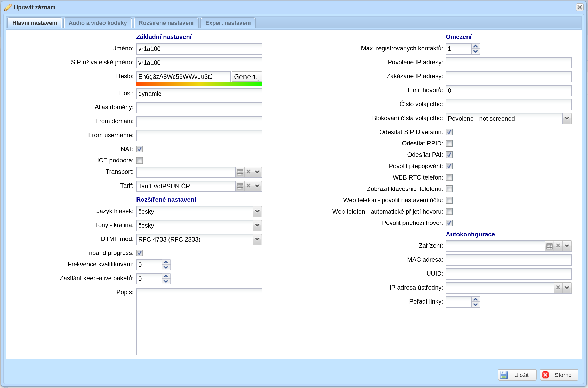This screenshot has width=588, height=388.
Task: Select Hlavní nastavení tab
Action: point(35,23)
